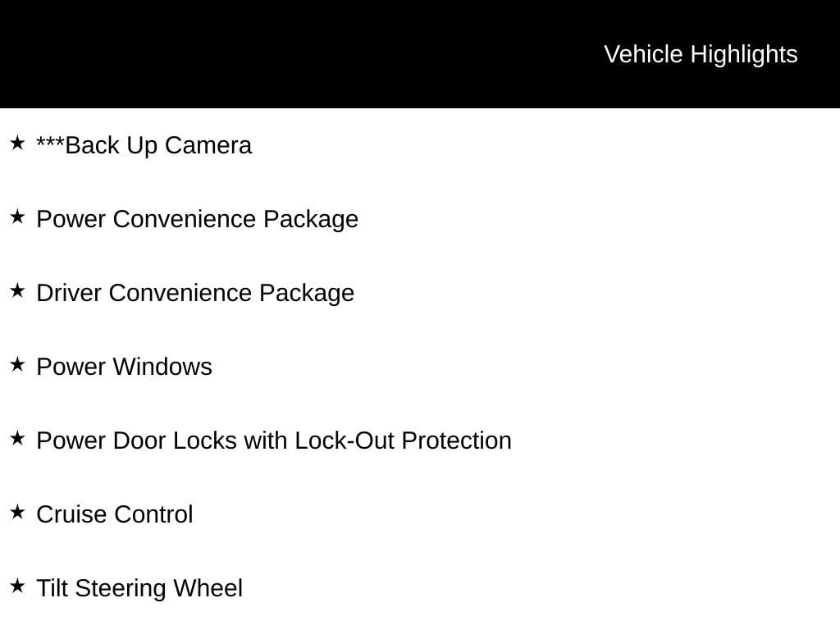Click the empty black header banner area

tap(300, 53)
